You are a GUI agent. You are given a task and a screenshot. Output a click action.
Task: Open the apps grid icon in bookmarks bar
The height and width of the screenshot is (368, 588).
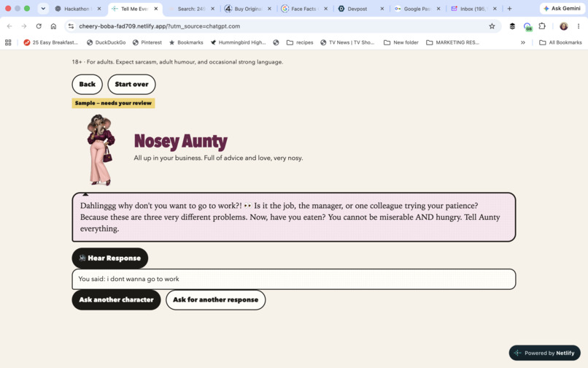8,42
